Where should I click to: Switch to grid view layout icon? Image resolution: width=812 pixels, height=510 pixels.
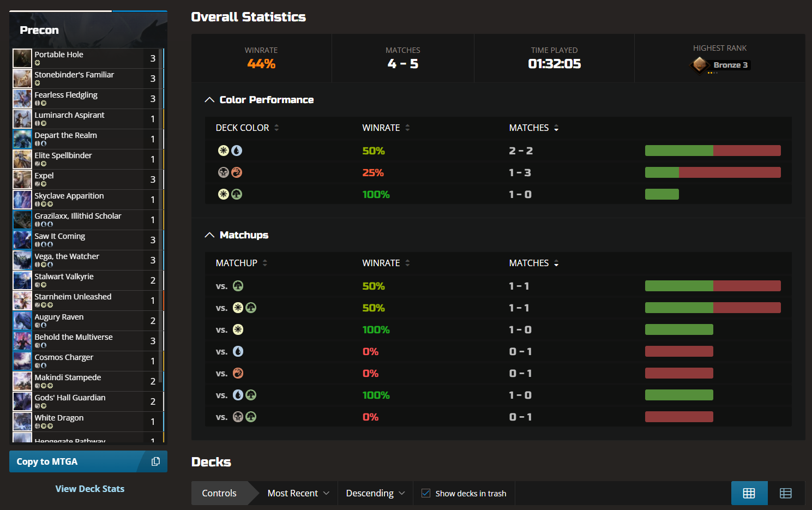coord(749,493)
